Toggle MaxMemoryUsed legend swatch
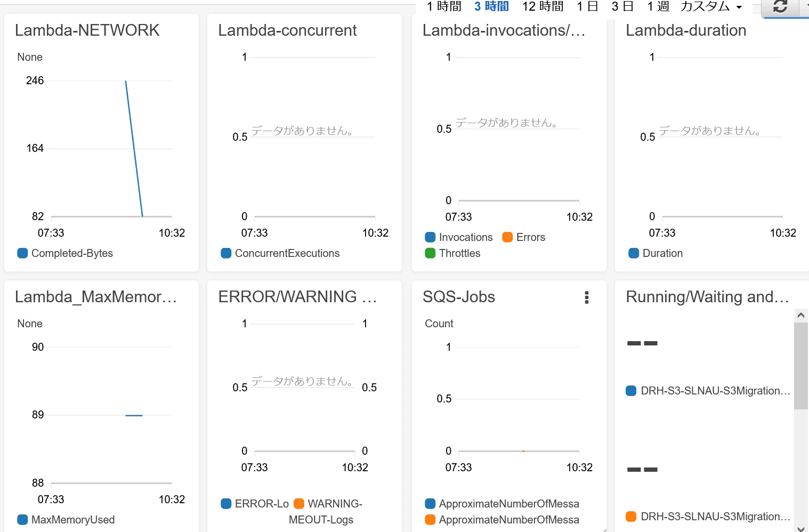This screenshot has width=809, height=532. [22, 520]
